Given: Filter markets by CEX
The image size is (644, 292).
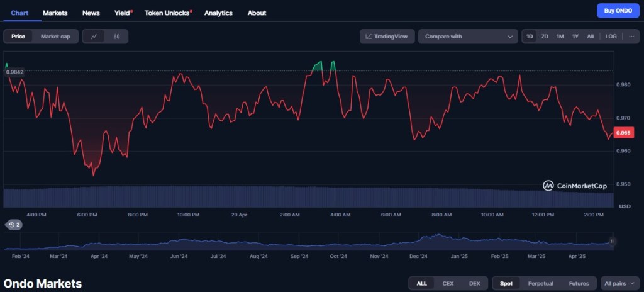Looking at the screenshot, I should (x=448, y=283).
